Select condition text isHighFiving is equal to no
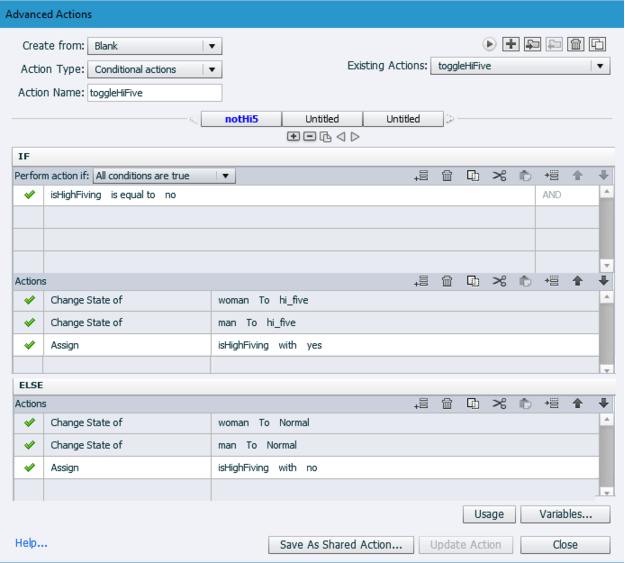625x563 pixels. point(113,195)
